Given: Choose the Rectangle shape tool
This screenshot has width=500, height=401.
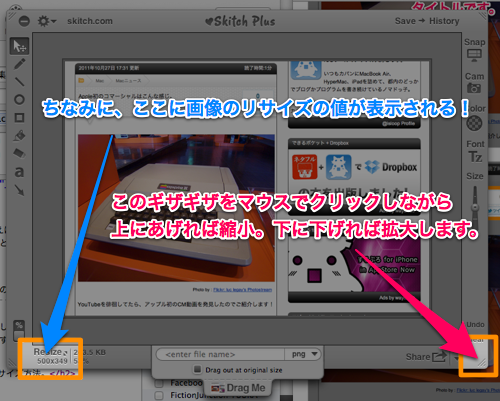Looking at the screenshot, I should (x=19, y=118).
